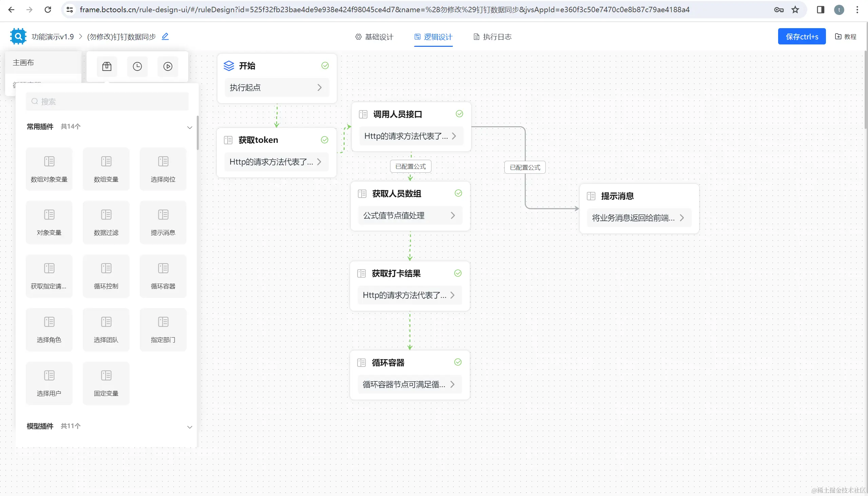The image size is (868, 496).
Task: Open the 执行日志 tab
Action: pos(493,37)
